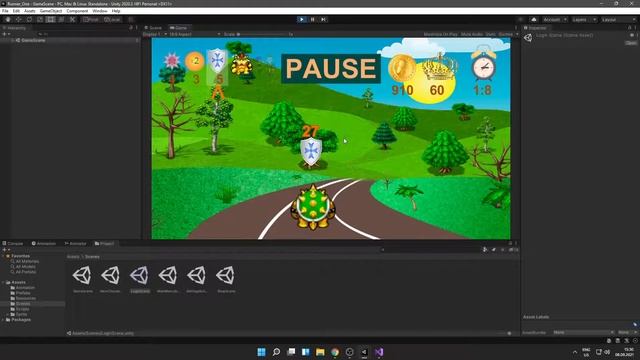Open the Help menu
This screenshot has width=640, height=360.
click(x=116, y=11)
